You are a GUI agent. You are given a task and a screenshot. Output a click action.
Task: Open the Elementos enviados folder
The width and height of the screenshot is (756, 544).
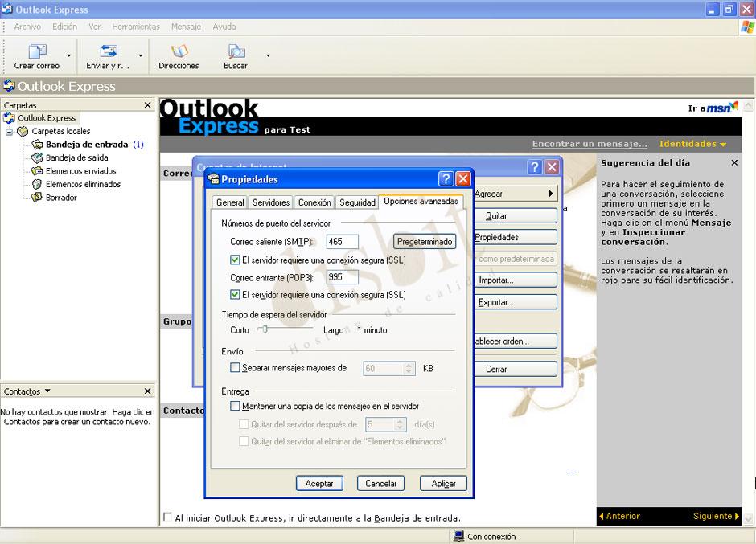(81, 171)
